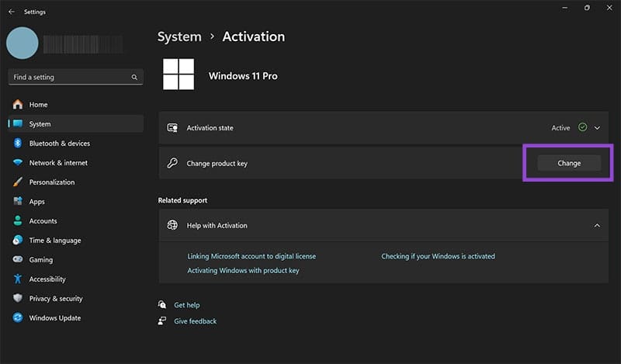Click the Change product key button
This screenshot has height=364, width=621.
click(x=569, y=163)
